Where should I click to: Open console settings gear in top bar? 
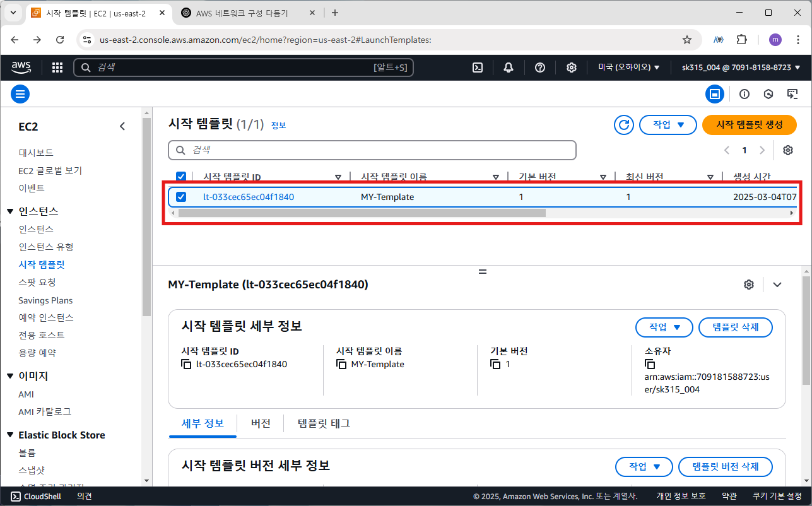click(572, 68)
